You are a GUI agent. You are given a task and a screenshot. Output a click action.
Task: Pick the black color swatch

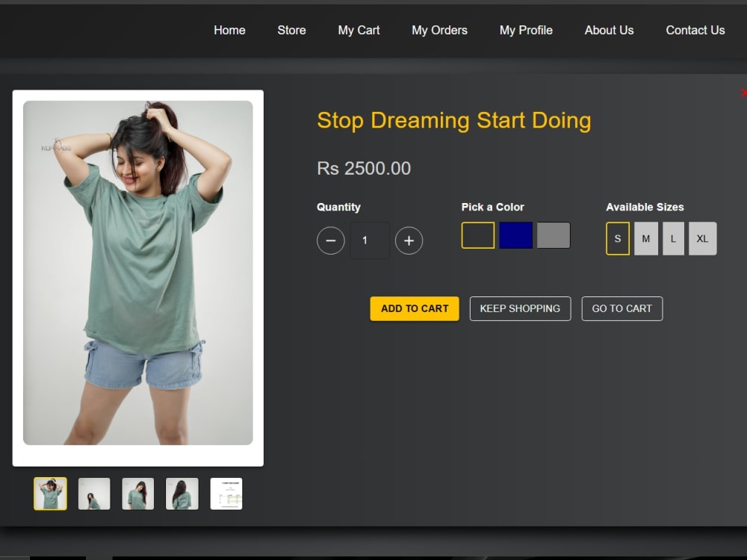coord(478,235)
